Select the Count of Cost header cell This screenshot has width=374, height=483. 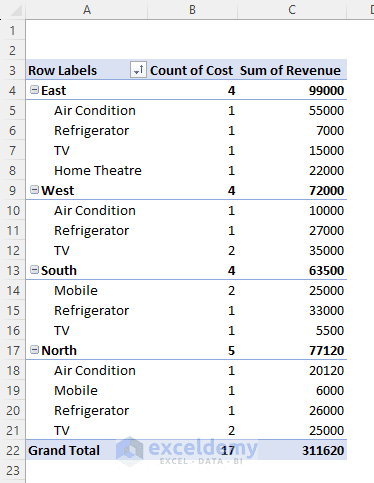click(191, 70)
